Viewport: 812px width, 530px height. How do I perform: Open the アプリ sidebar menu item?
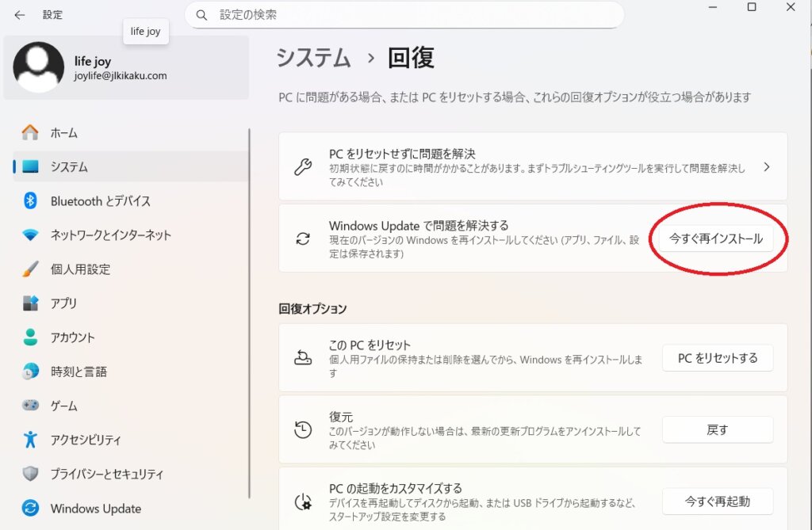[x=63, y=303]
